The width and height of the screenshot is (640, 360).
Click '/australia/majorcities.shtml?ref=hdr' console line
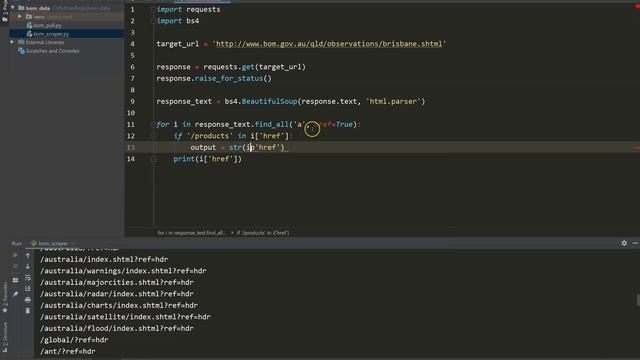point(117,282)
